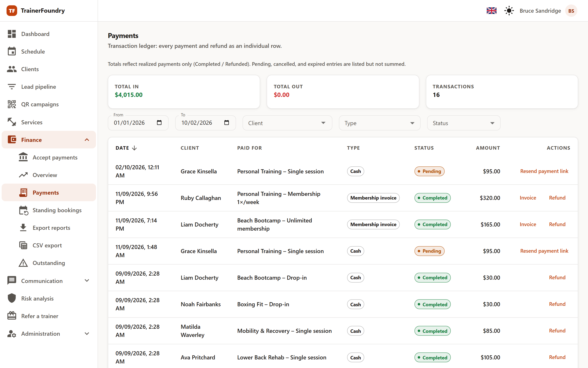The height and width of the screenshot is (368, 588).
Task: Click the Lead pipeline filter icon
Action: pyautogui.click(x=12, y=87)
